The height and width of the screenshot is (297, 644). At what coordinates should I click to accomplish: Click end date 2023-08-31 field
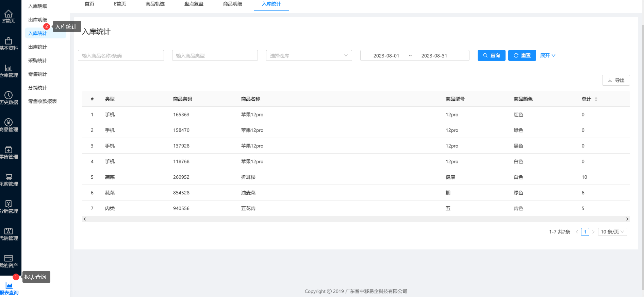tap(434, 56)
